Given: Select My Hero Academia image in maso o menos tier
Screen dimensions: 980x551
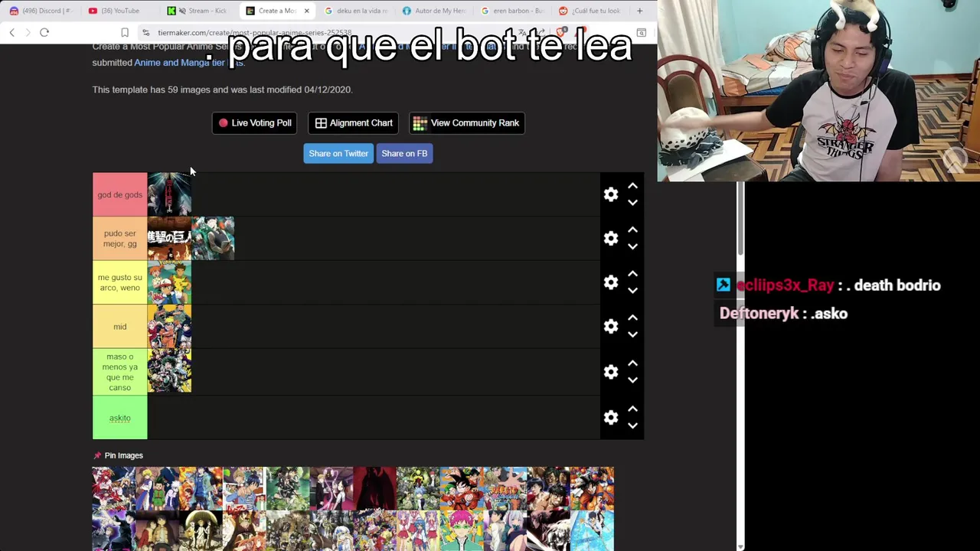Looking at the screenshot, I should coord(169,371).
